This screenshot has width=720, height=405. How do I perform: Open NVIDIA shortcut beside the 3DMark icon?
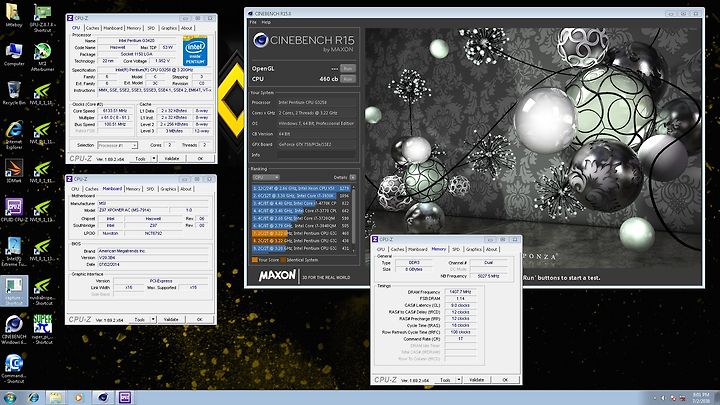pyautogui.click(x=42, y=171)
